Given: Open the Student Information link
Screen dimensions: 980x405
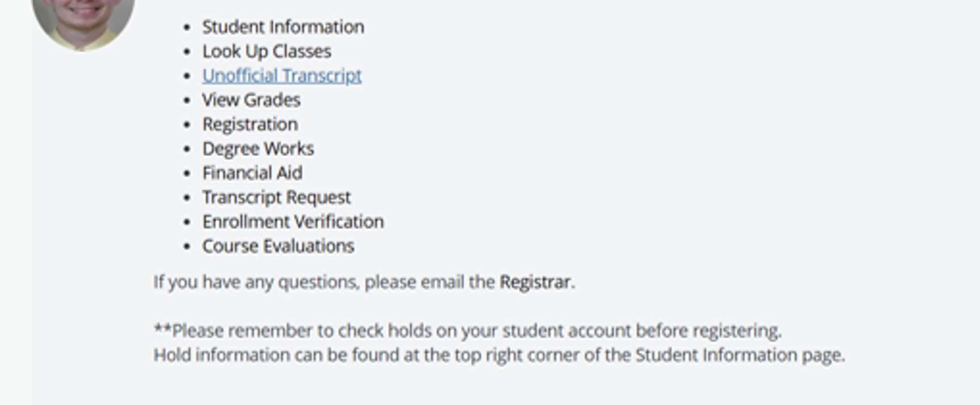Looking at the screenshot, I should click(x=283, y=27).
